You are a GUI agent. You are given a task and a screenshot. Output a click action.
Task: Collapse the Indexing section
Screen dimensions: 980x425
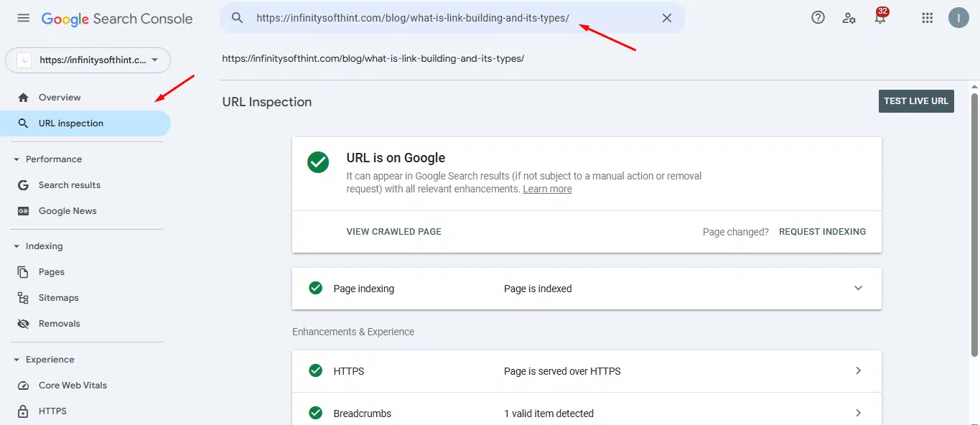coord(16,246)
